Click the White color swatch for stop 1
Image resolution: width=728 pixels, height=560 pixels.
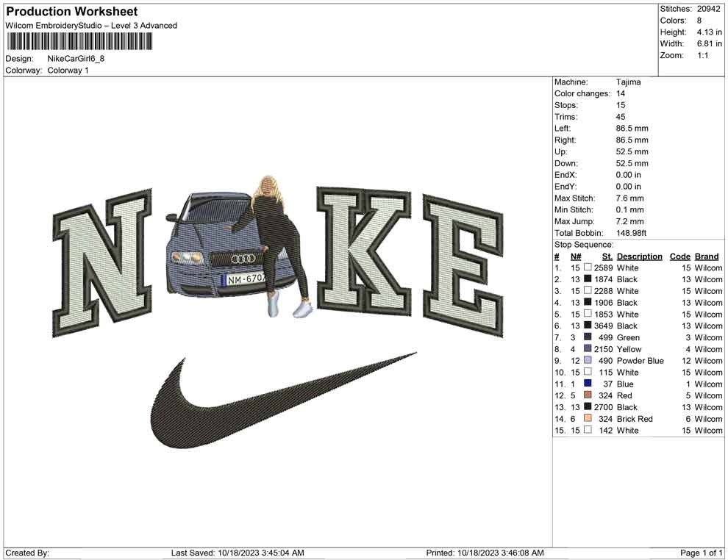pyautogui.click(x=588, y=268)
